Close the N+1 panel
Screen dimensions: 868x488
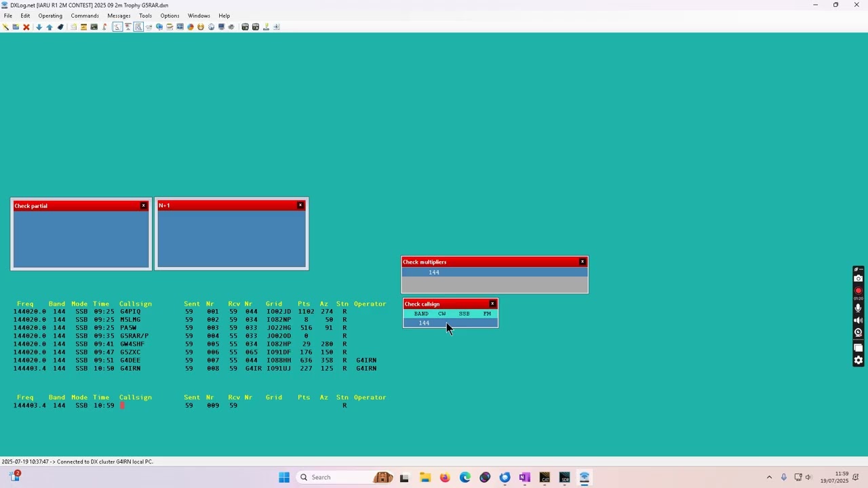[300, 205]
